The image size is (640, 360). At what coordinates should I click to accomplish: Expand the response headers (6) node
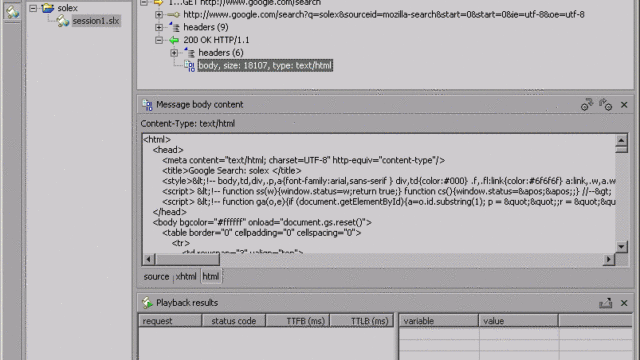[174, 53]
